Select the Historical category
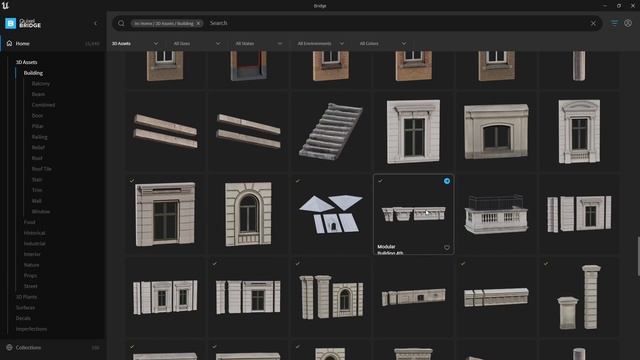This screenshot has width=640, height=360. tap(34, 233)
